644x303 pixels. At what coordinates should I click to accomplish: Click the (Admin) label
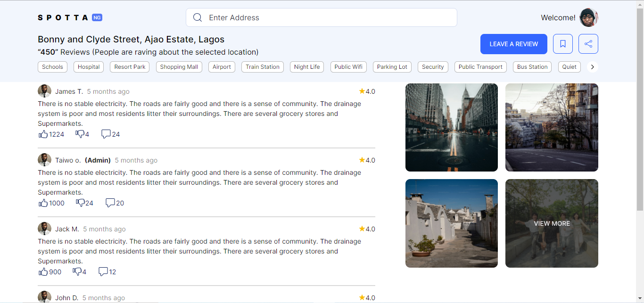click(98, 160)
